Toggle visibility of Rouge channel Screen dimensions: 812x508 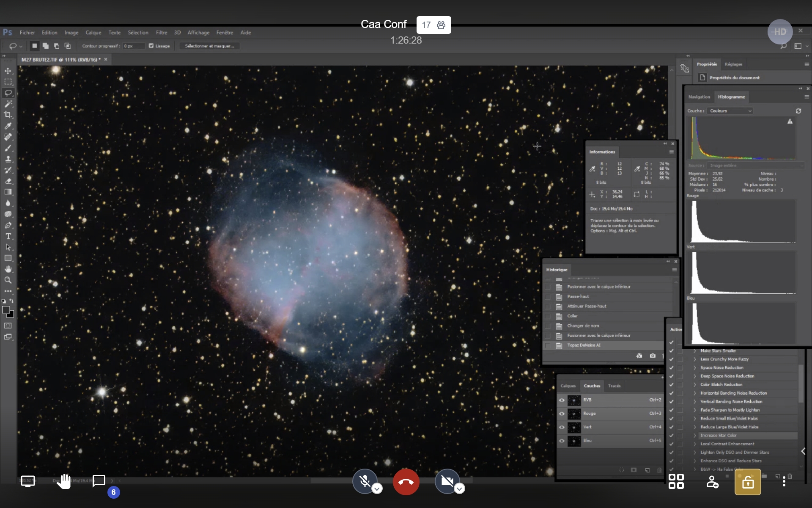(x=562, y=414)
